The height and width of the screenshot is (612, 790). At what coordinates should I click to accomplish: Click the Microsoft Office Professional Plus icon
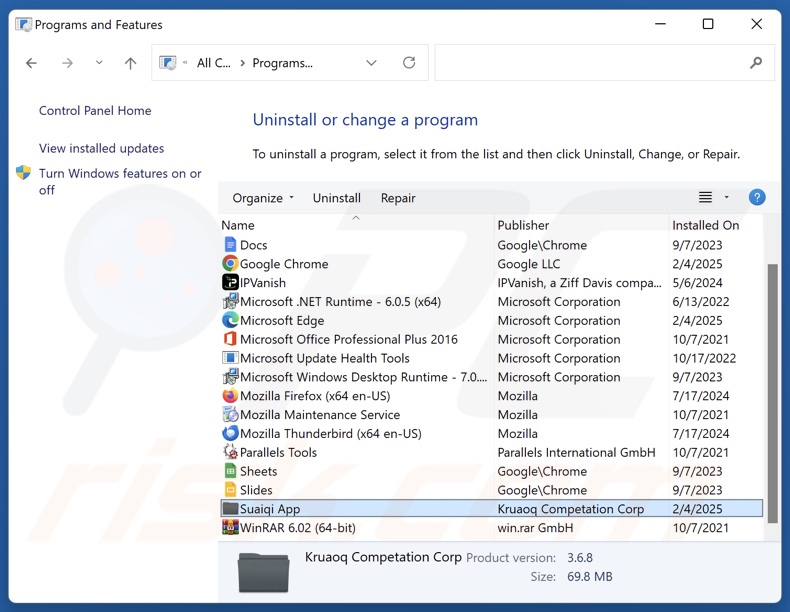pos(230,339)
